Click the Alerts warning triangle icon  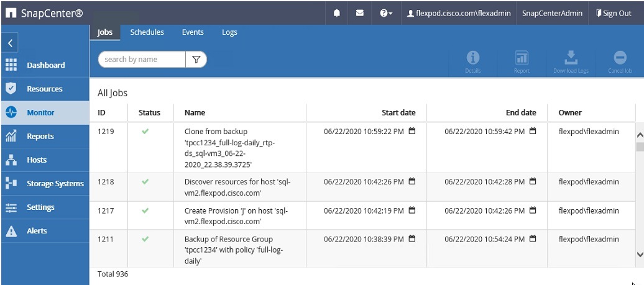coord(11,231)
